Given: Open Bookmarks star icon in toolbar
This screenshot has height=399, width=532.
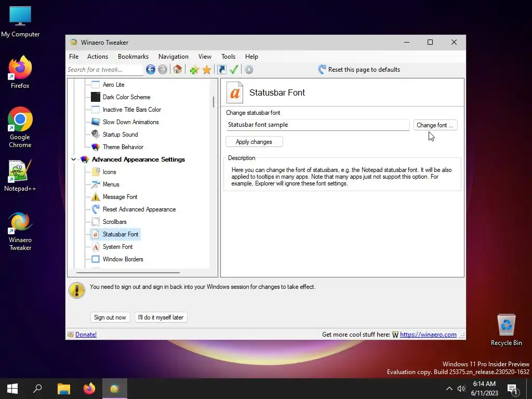Looking at the screenshot, I should click(207, 70).
